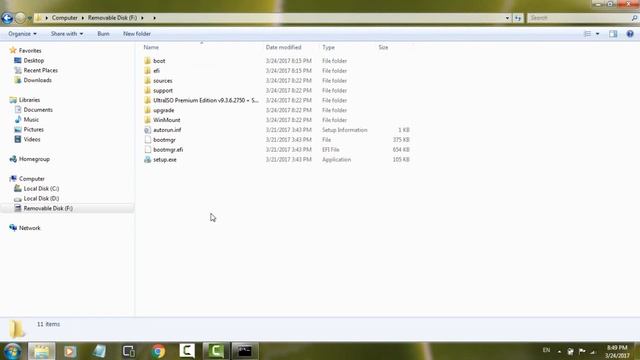Click the Setup Information type of autorun.inf
This screenshot has width=640, height=360.
[x=344, y=130]
